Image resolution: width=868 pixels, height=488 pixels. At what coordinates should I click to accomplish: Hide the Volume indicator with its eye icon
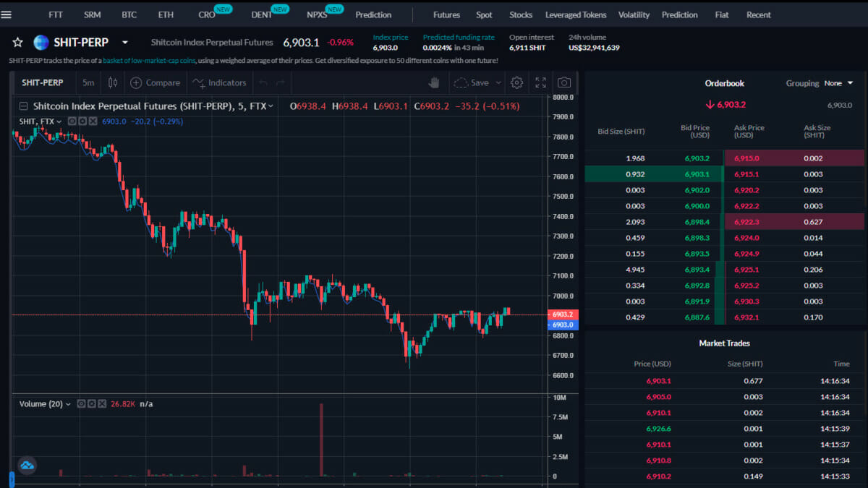pyautogui.click(x=81, y=404)
